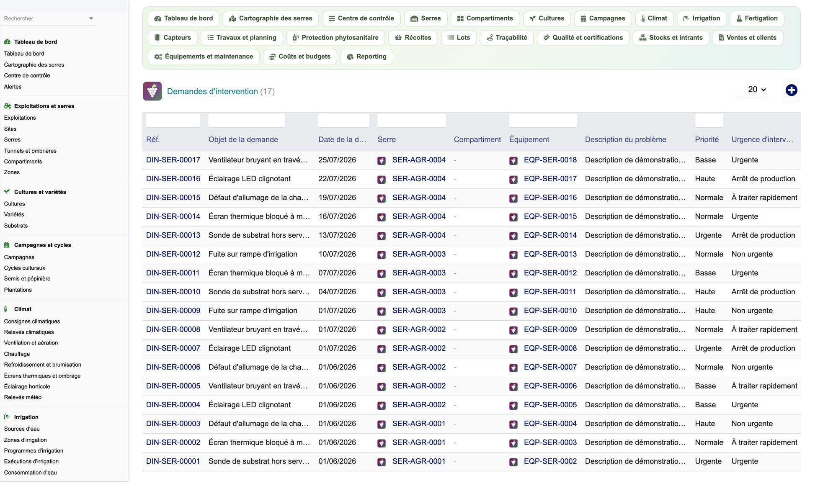The image size is (815, 504).
Task: Select the Capteurs tab
Action: tap(173, 38)
